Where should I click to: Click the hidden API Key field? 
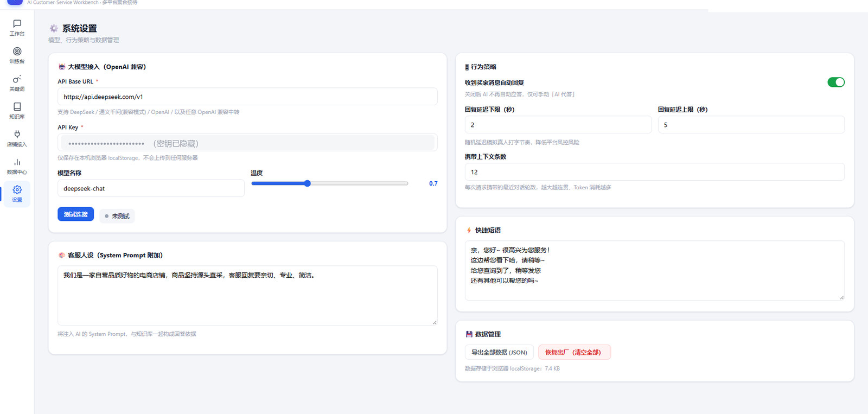click(x=247, y=143)
